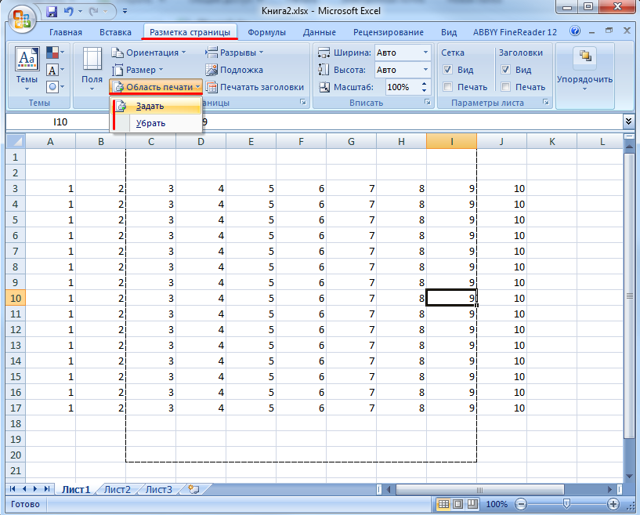Switch to the Главная tab

pos(66,32)
